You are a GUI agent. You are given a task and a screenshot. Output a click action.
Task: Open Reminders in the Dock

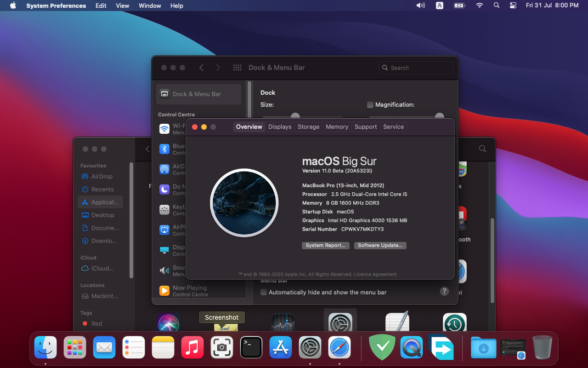point(134,347)
